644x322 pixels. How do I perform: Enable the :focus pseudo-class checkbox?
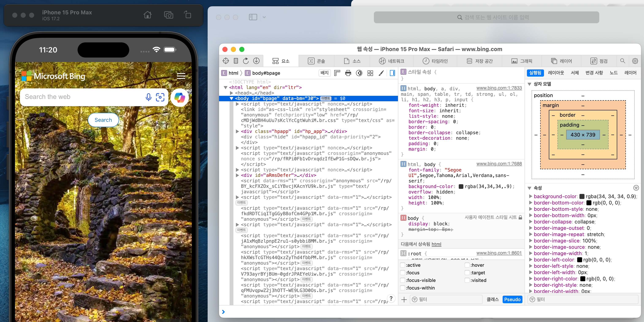tap(403, 272)
